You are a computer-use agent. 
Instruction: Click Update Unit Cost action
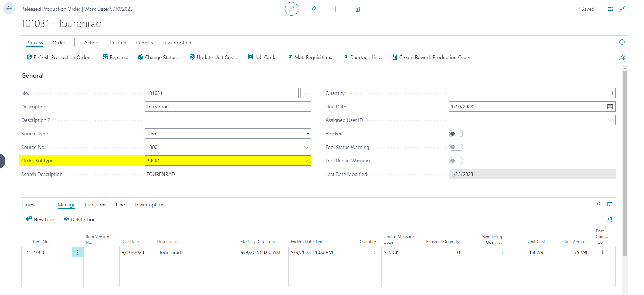click(x=214, y=57)
